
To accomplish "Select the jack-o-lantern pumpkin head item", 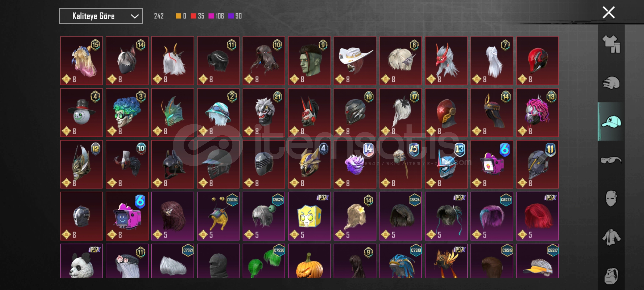I will pyautogui.click(x=309, y=261).
